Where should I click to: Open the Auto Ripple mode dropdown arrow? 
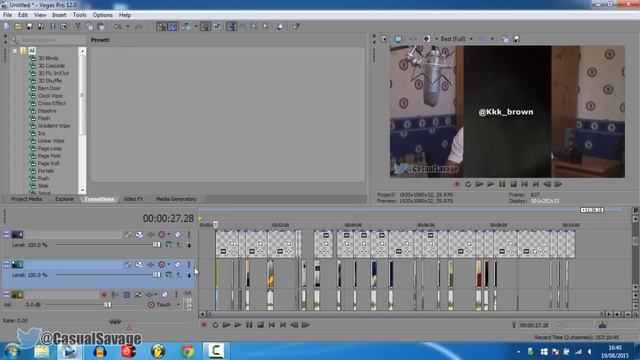point(196,27)
